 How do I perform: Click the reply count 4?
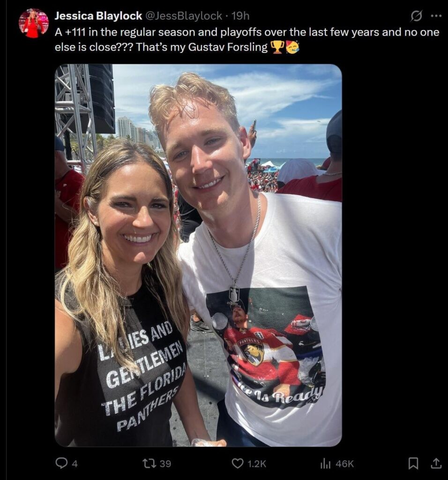point(75,464)
